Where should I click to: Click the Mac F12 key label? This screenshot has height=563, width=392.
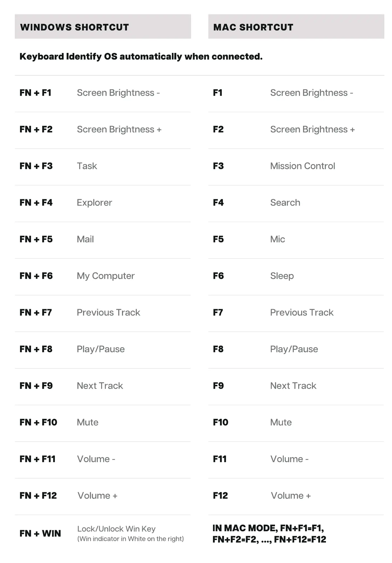220,496
